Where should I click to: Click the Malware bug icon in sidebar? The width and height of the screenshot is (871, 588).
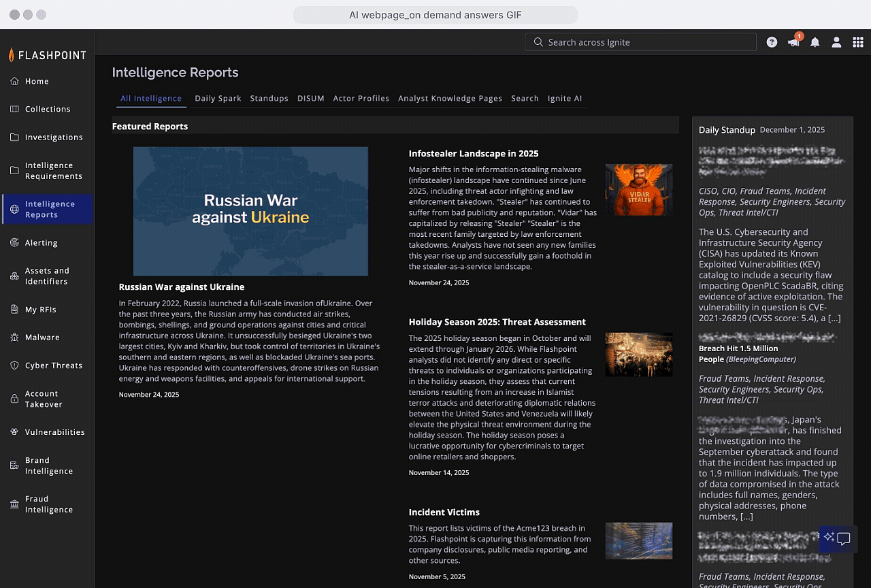click(x=14, y=338)
